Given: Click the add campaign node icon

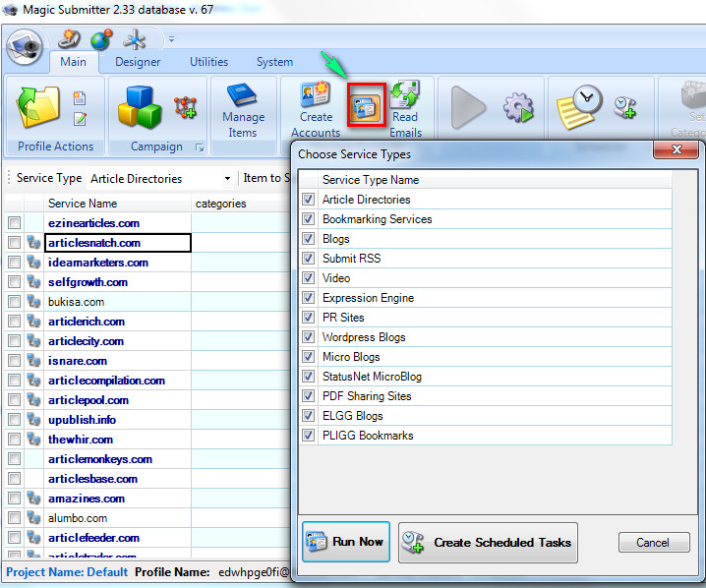Looking at the screenshot, I should coord(185,107).
